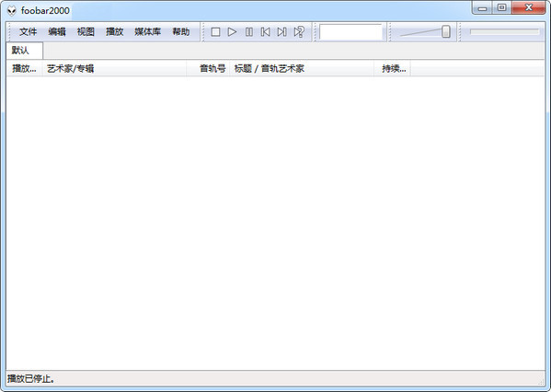
Task: Sort by 标题 / 音轨艺术家 column header
Action: pos(302,69)
